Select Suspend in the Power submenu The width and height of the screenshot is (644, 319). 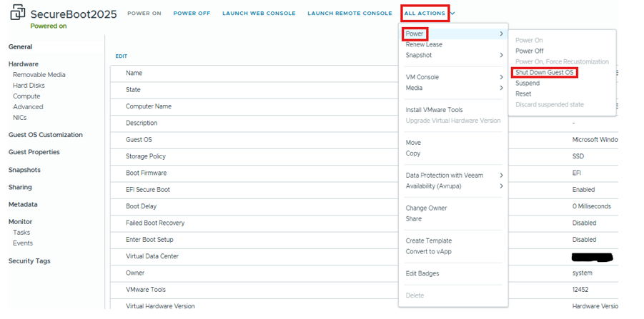coord(527,83)
